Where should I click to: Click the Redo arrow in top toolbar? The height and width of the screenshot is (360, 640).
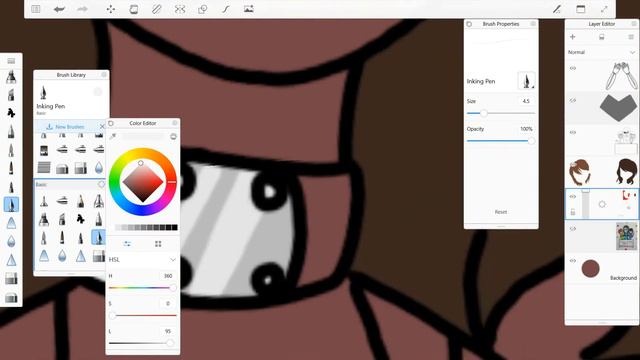click(82, 9)
